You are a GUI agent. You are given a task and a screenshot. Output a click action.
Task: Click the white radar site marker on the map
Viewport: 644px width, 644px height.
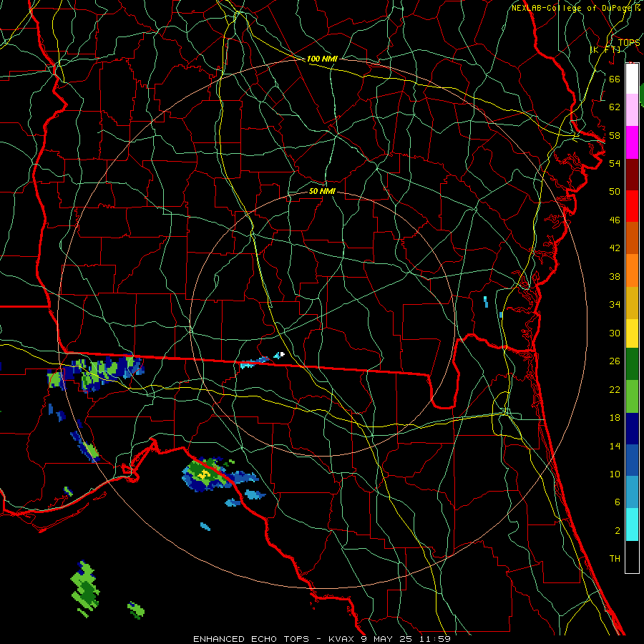282,354
